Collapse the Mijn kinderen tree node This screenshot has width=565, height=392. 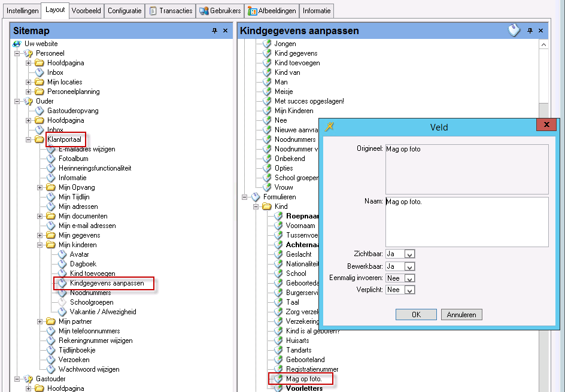[40, 245]
